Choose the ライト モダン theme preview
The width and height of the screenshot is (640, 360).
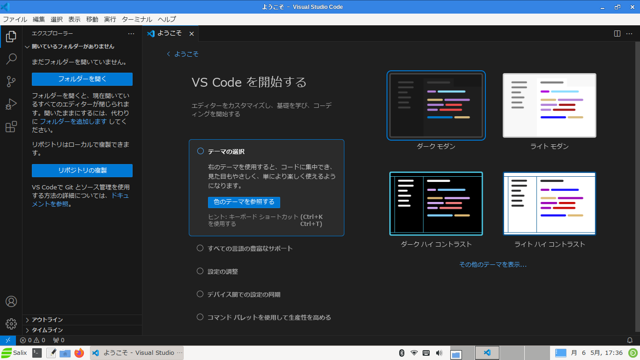pyautogui.click(x=549, y=105)
